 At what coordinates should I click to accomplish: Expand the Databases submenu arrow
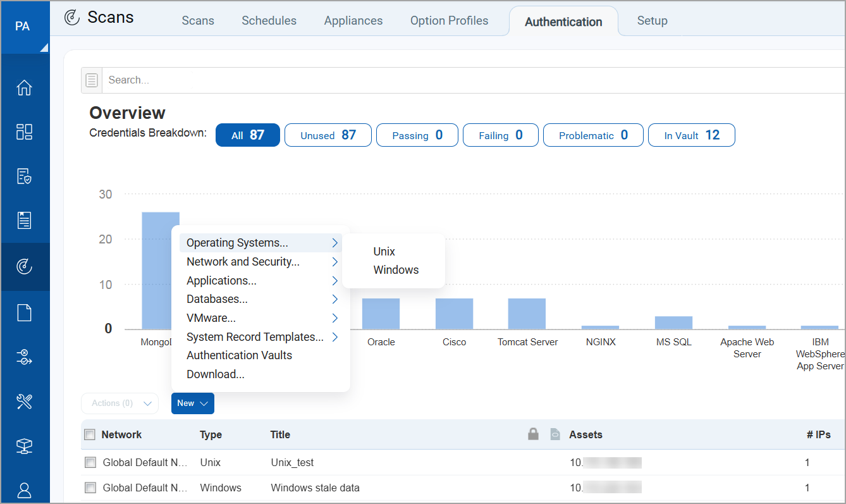coord(335,299)
